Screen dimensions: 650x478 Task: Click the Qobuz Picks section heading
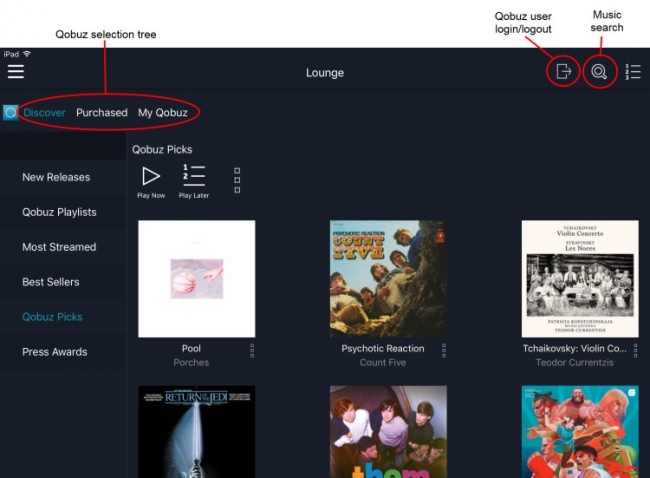162,149
